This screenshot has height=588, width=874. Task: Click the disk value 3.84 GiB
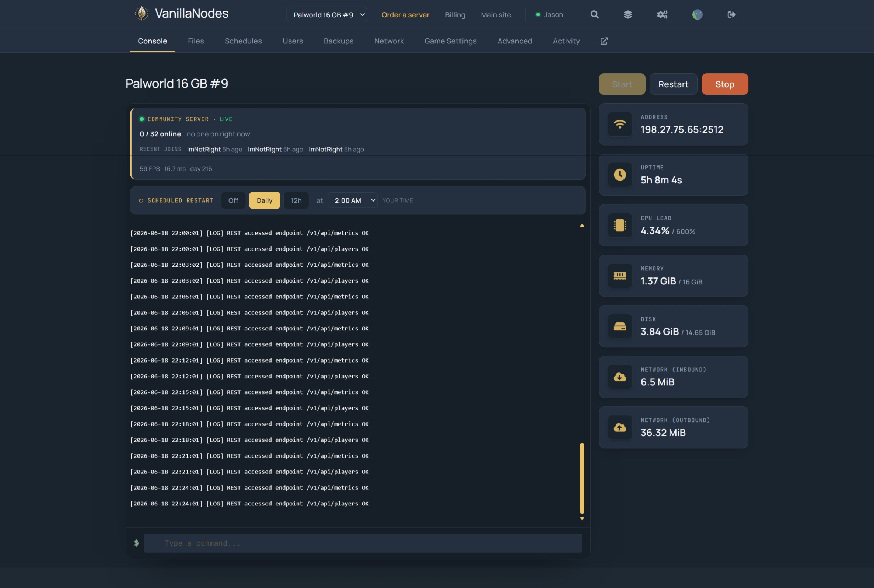660,332
